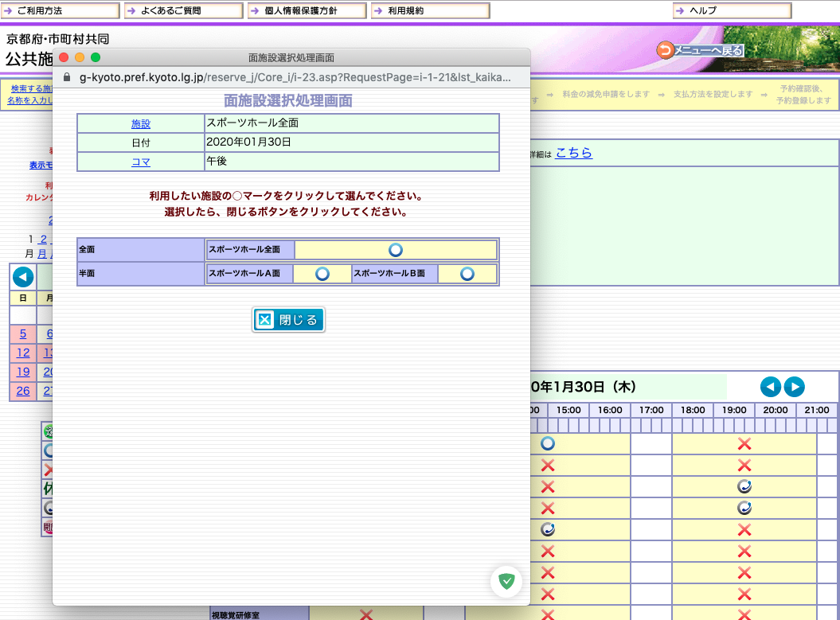Click an unavailable × mark at 19:00
Screen dimensions: 840x620
coord(744,444)
